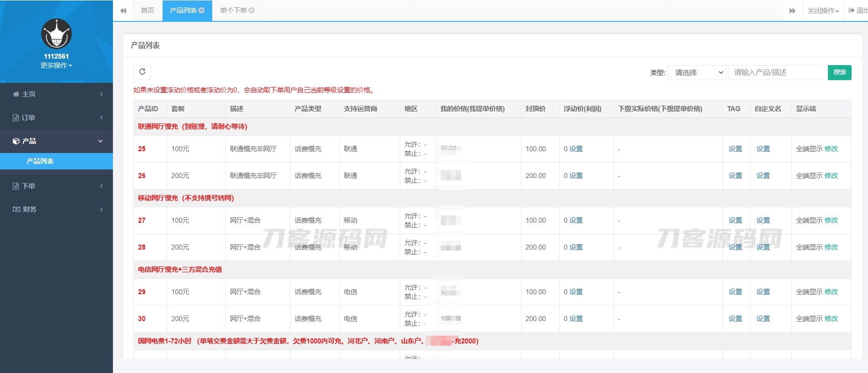Close the 产品列表 tab with its x icon
This screenshot has height=373, width=868.
pyautogui.click(x=202, y=10)
